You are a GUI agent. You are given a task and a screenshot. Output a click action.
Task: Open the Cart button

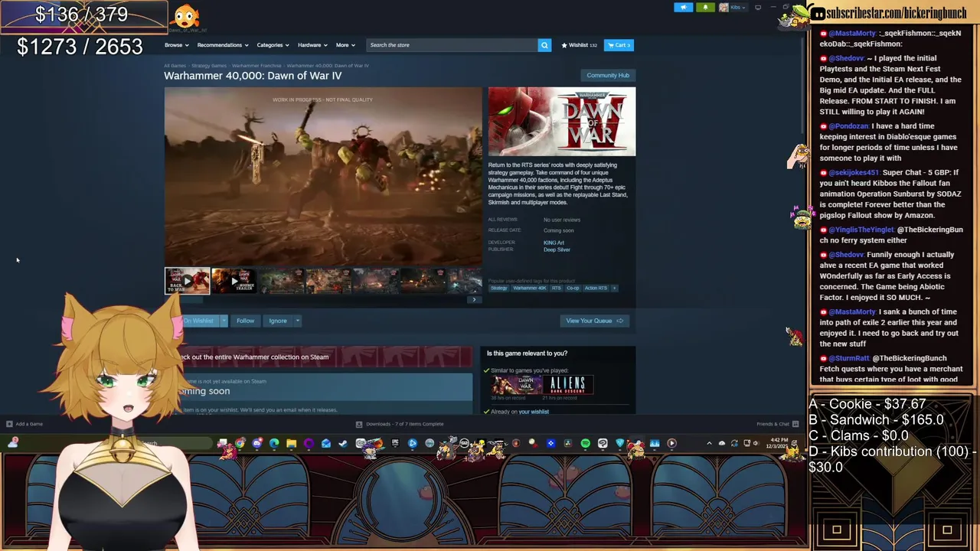pos(619,45)
